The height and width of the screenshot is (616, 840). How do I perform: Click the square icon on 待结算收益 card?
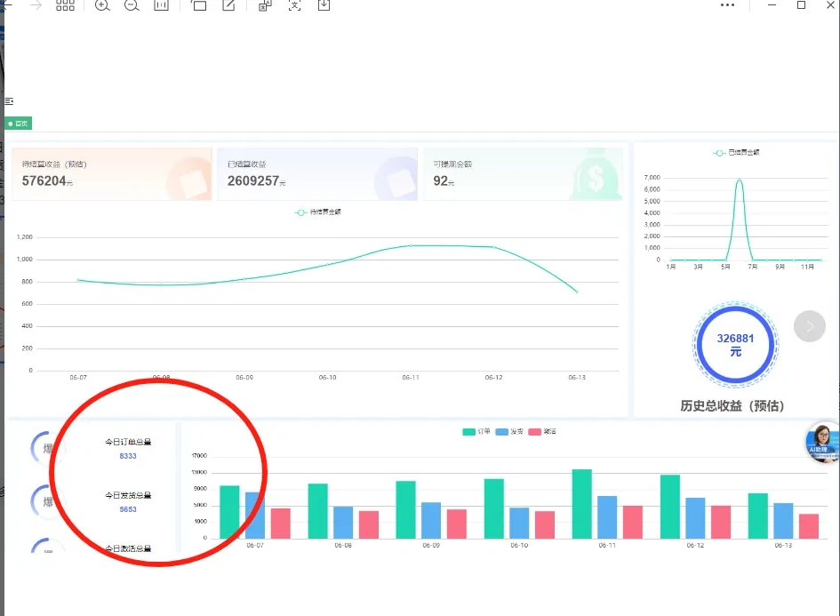point(190,180)
